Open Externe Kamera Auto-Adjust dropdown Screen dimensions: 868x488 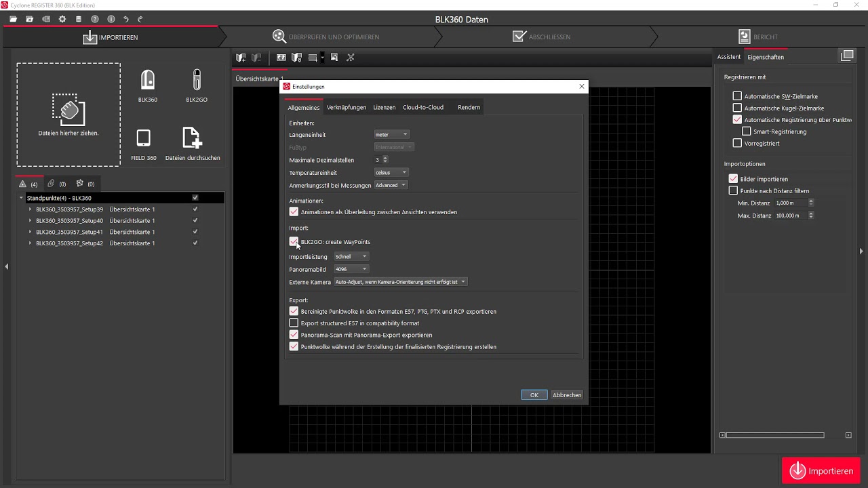point(401,282)
